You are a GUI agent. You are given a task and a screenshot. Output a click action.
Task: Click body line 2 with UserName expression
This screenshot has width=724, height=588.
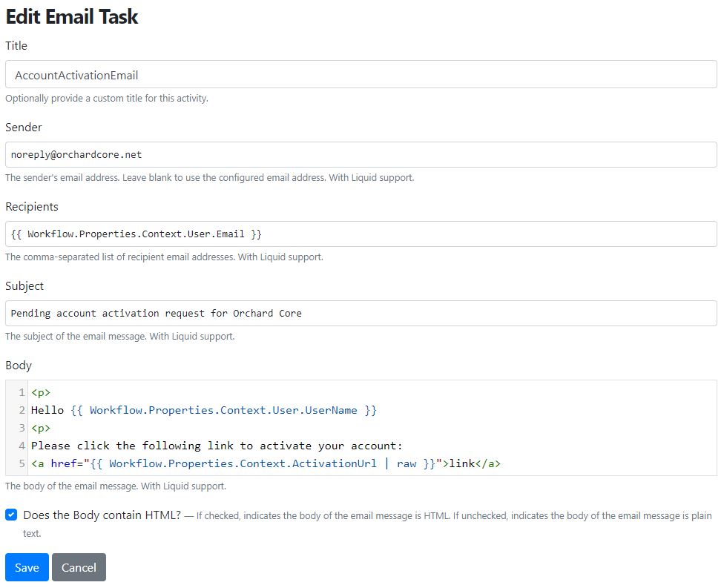(203, 410)
